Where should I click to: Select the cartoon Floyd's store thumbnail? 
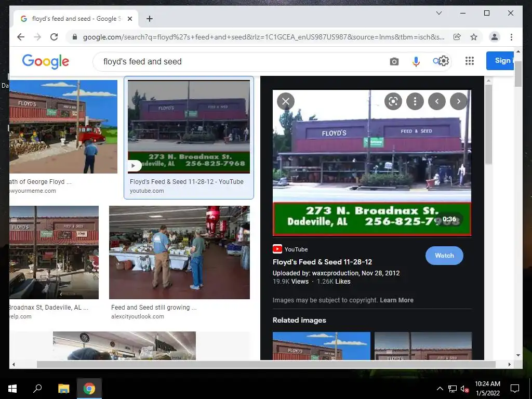point(63,127)
